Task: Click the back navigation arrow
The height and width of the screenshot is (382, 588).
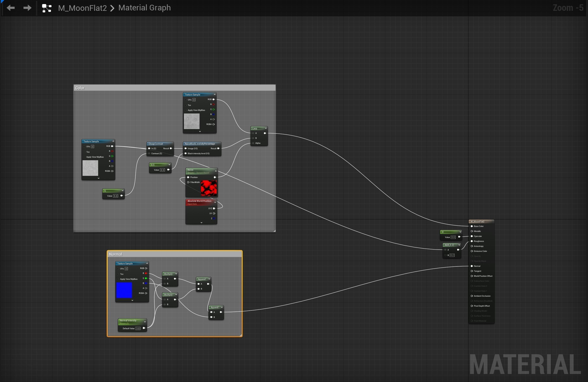Action: pos(11,8)
